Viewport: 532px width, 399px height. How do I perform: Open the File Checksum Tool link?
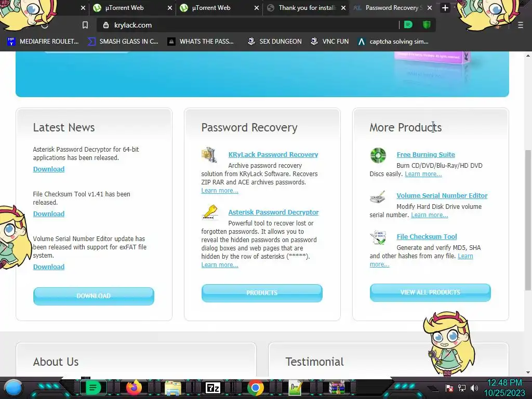[427, 236]
